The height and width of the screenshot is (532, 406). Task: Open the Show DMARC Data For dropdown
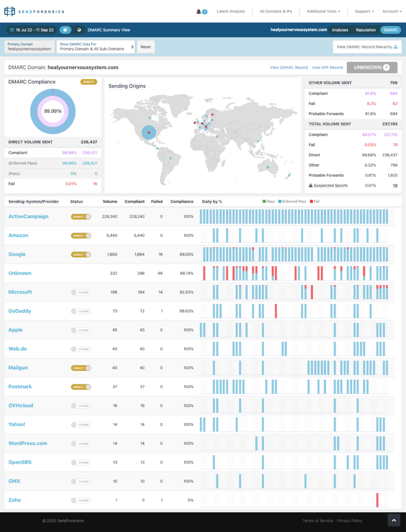96,47
